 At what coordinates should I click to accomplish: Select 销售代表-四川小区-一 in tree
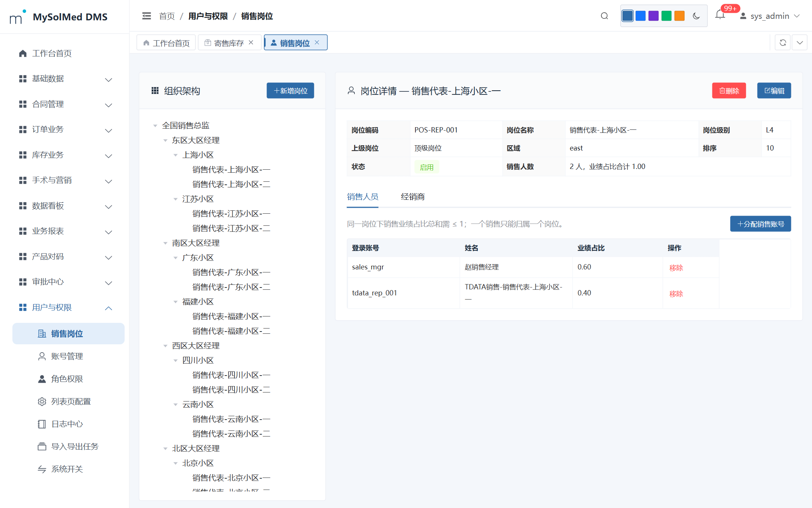[231, 375]
